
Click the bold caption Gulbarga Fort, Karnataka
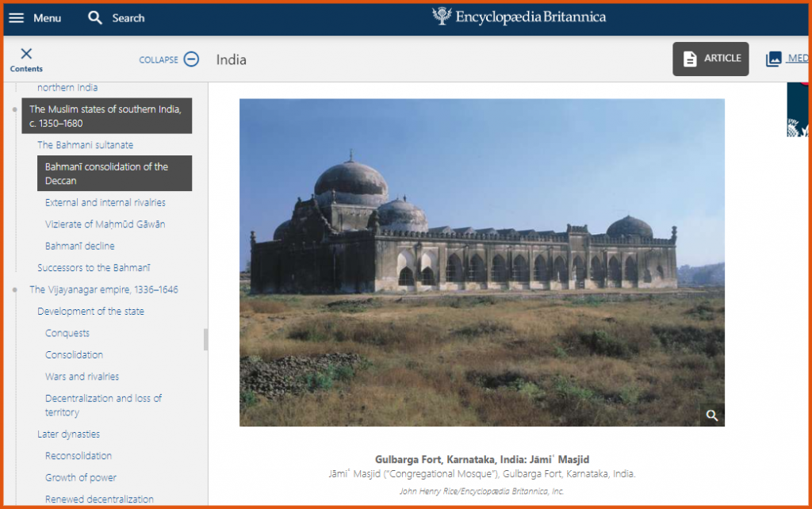pyautogui.click(x=481, y=459)
